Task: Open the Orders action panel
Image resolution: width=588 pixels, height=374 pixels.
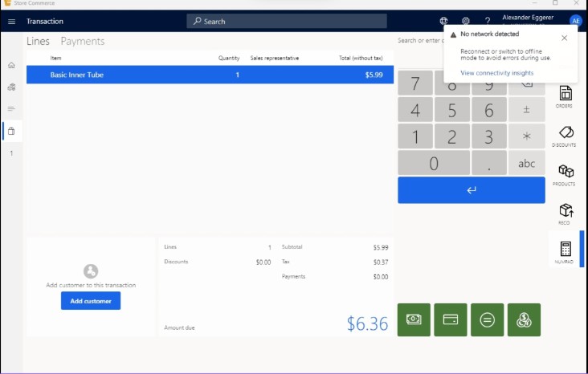Action: point(566,96)
